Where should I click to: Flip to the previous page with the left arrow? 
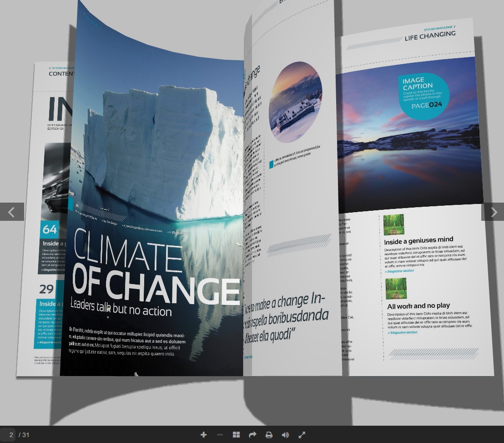[11, 212]
